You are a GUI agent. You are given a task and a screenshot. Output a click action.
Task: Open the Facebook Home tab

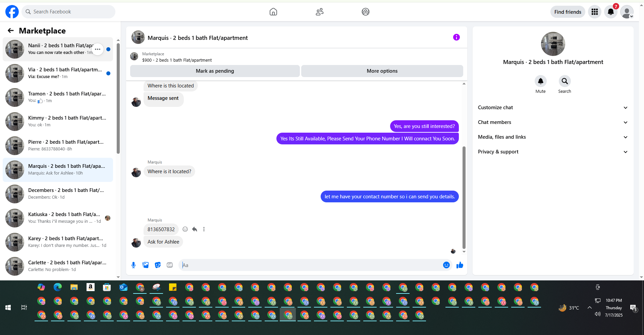273,12
